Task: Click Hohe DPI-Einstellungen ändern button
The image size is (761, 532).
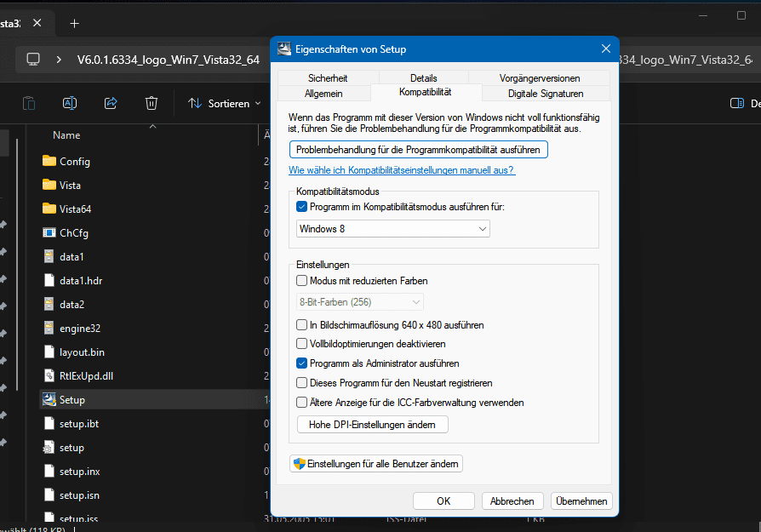Action: 372,425
